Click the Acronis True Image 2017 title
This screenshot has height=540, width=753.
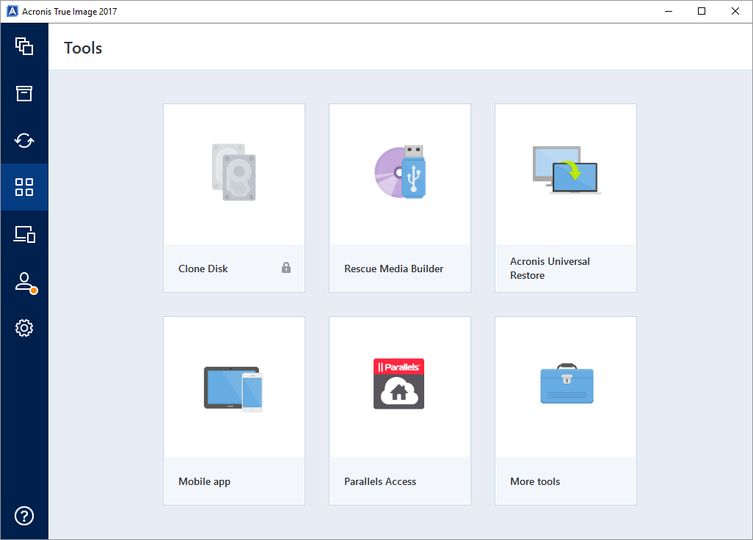tap(69, 12)
